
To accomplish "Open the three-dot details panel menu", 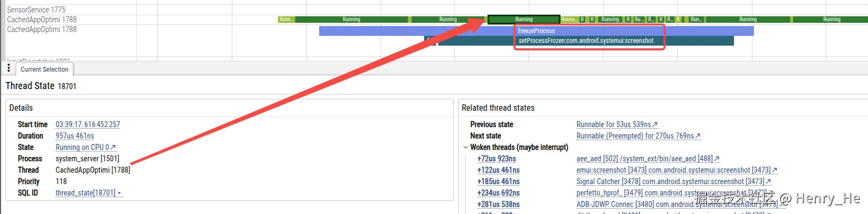I will (9, 68).
